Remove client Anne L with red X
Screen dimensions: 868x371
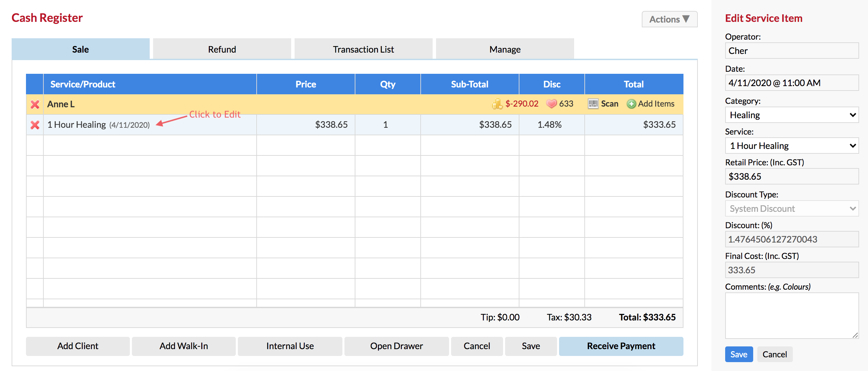(x=35, y=104)
